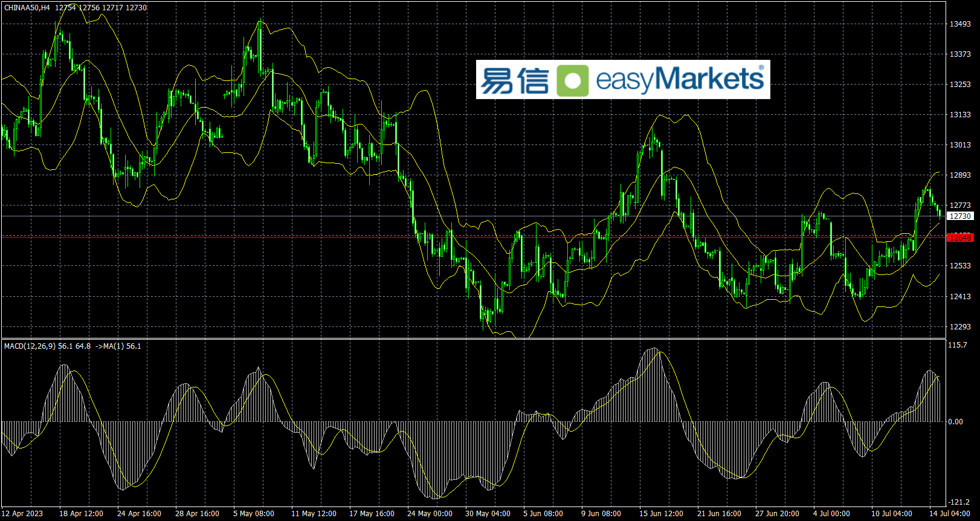
Task: Select the 24 May 00:00 time marker
Action: 430,514
